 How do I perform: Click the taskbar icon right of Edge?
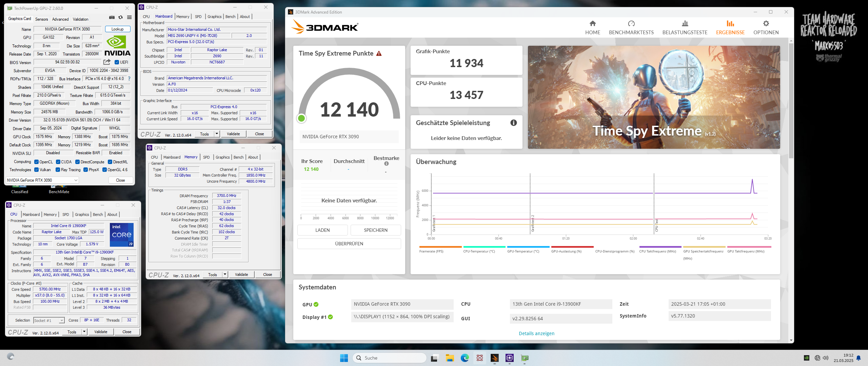(x=479, y=358)
